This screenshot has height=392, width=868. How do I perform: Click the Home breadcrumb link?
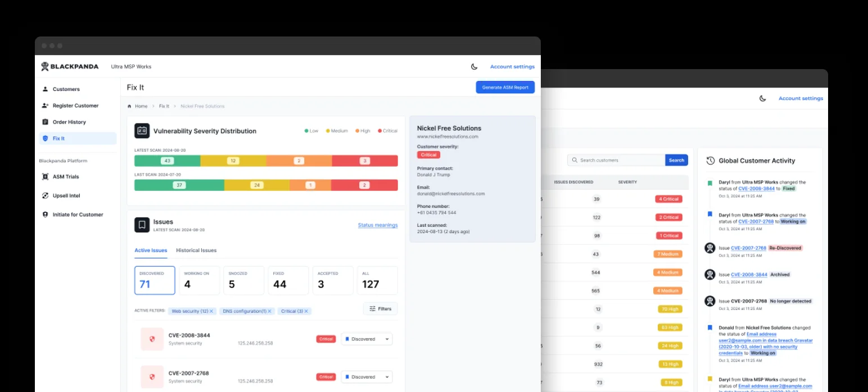click(141, 106)
